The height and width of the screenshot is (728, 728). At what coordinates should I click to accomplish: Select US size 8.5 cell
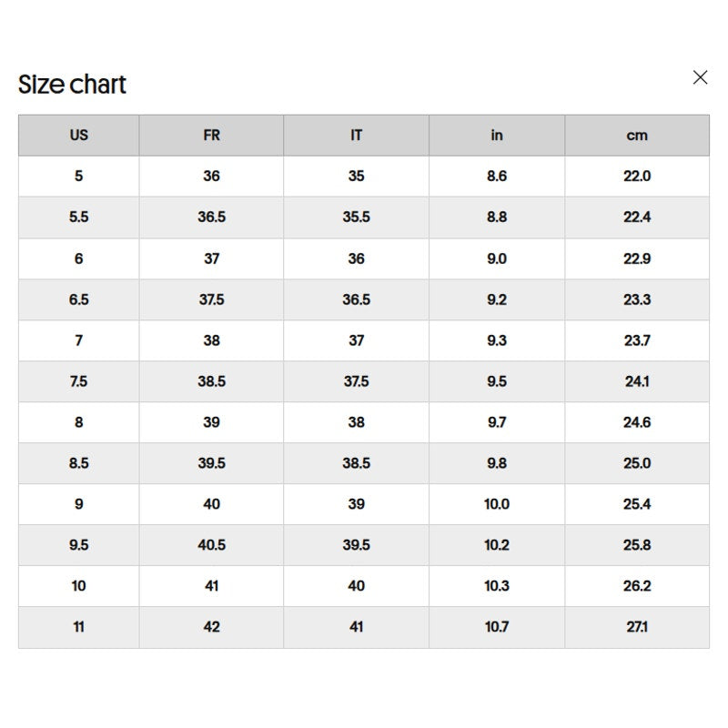click(79, 463)
